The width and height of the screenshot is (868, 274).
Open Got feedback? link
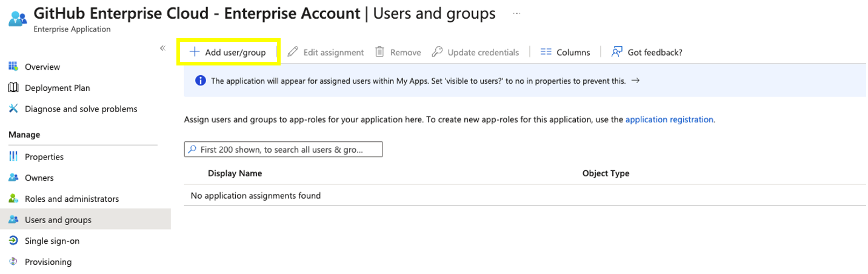pos(647,52)
